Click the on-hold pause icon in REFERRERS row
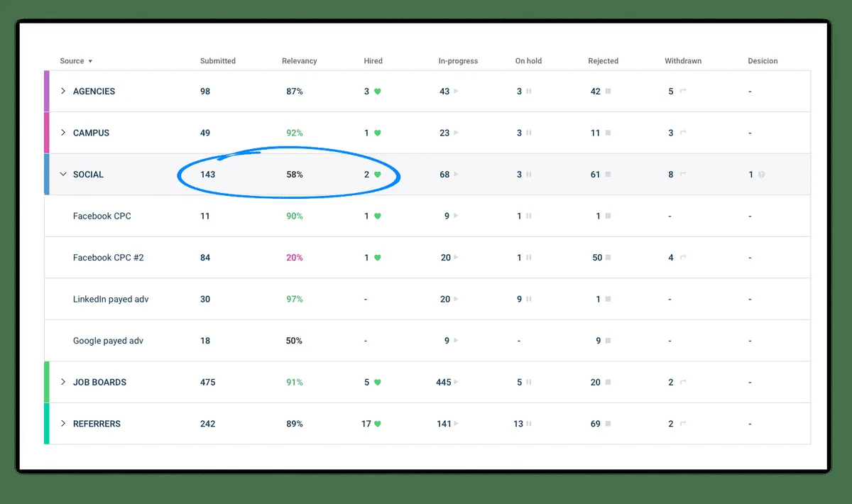Viewport: 852px width, 504px height. [529, 424]
